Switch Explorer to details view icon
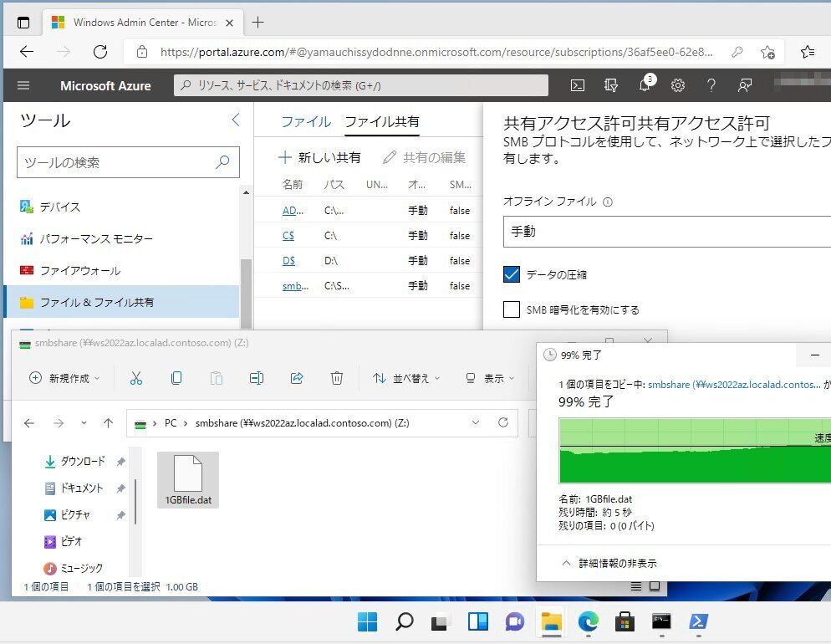 tap(636, 586)
